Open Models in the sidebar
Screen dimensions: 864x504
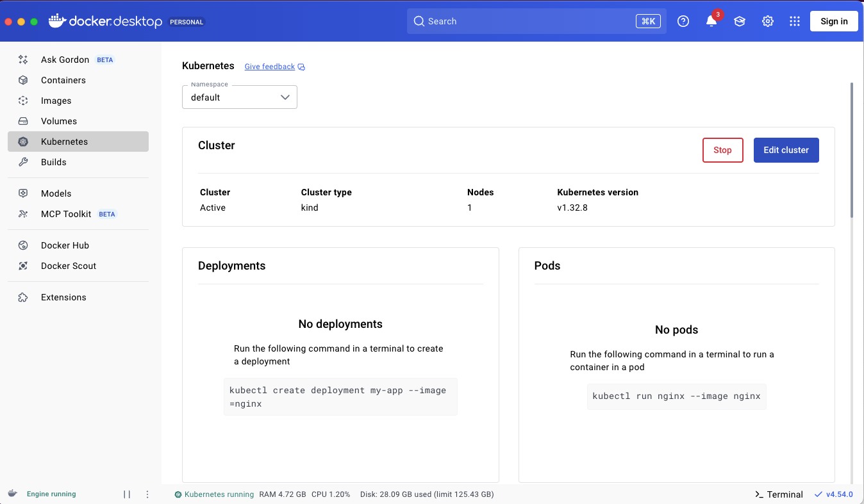[78, 193]
